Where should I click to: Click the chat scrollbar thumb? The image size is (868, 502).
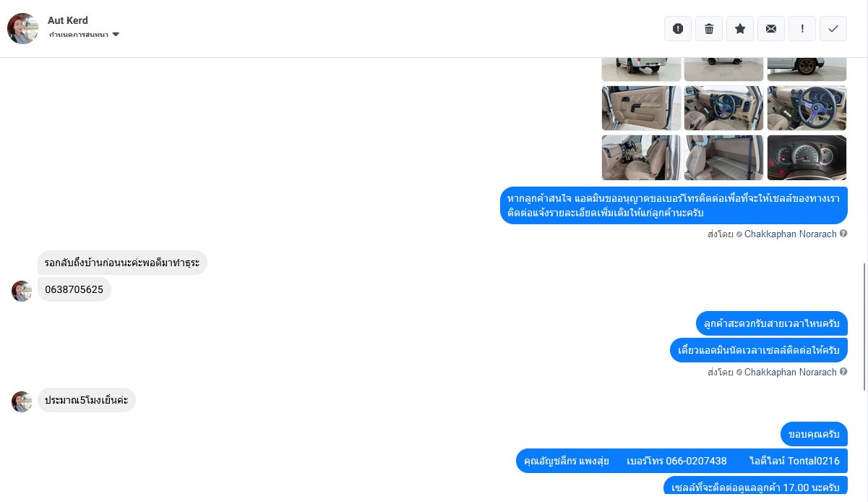(x=864, y=327)
